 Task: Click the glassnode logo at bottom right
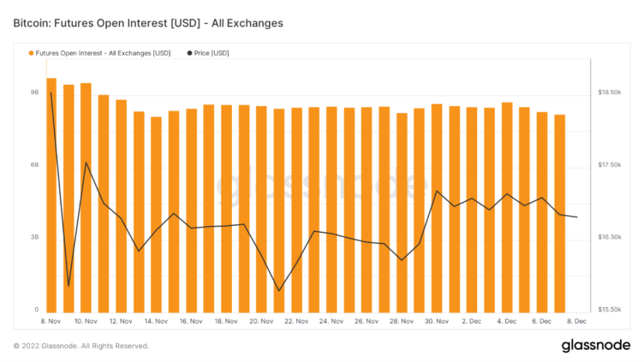click(x=595, y=345)
